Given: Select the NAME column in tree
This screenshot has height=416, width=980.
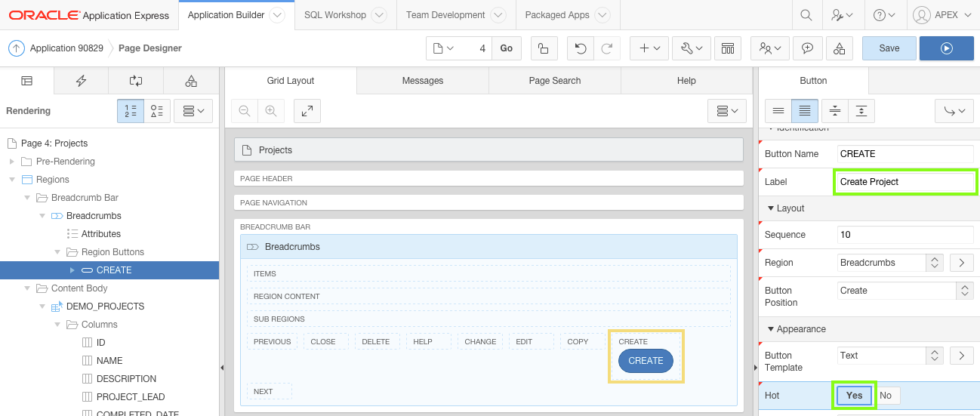Looking at the screenshot, I should coord(109,361).
